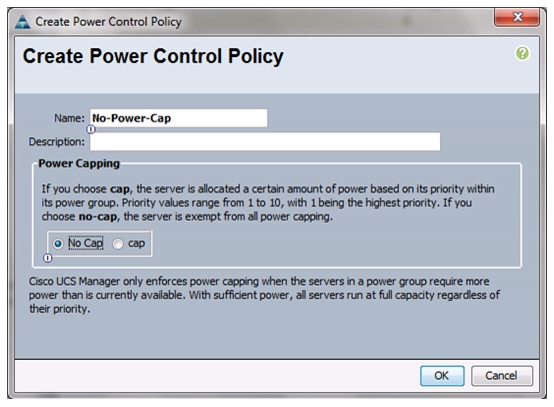
Task: Click the Power Capping group box label
Action: pos(79,164)
